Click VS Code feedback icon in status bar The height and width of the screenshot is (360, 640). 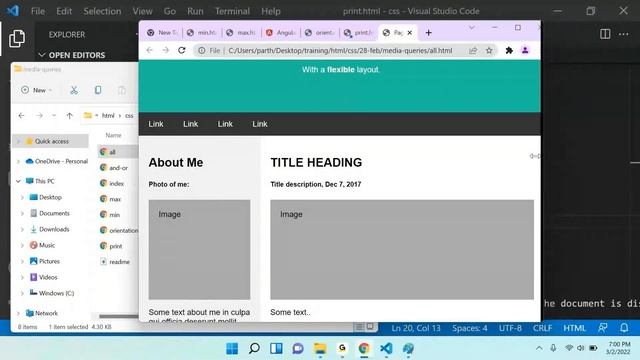click(x=602, y=328)
